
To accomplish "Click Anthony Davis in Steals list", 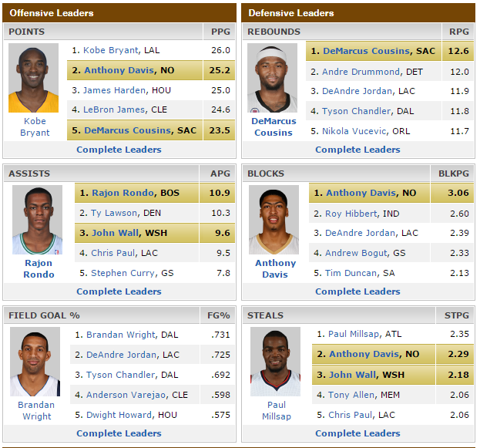I will [x=364, y=354].
